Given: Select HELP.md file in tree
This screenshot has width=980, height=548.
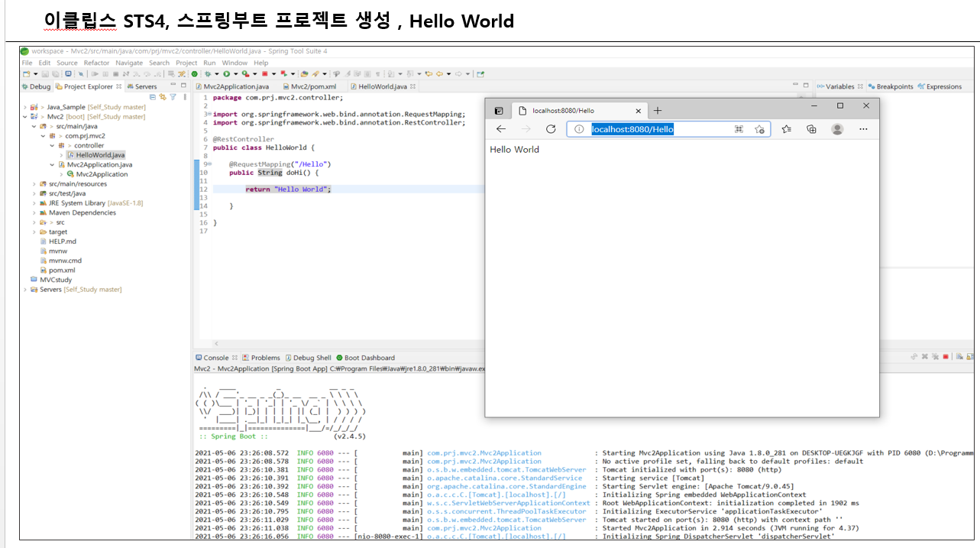Looking at the screenshot, I should click(58, 242).
